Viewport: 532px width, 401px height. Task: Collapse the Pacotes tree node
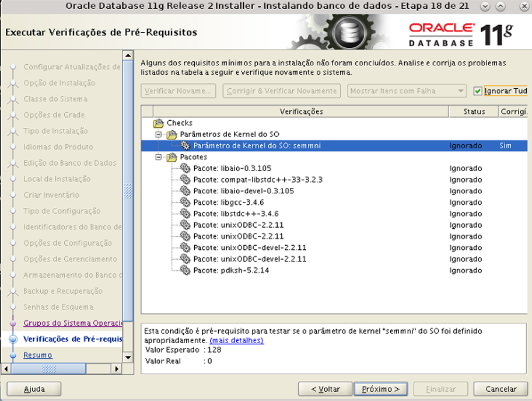pos(159,157)
